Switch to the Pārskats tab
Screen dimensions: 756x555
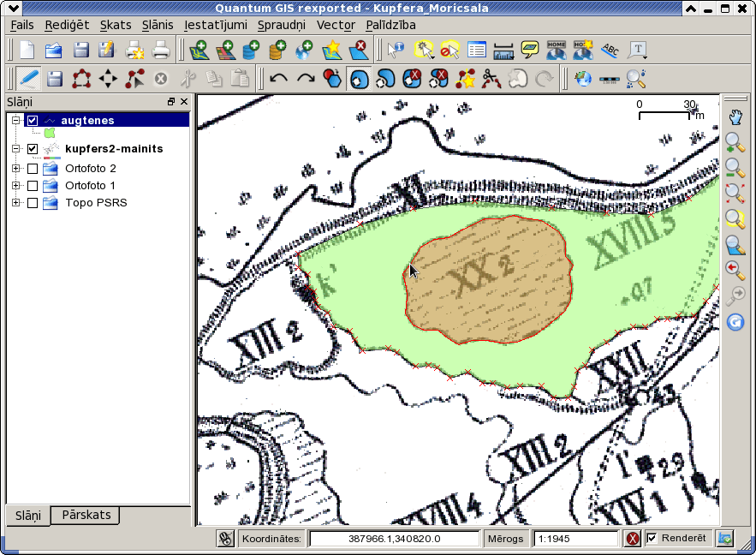[86, 515]
